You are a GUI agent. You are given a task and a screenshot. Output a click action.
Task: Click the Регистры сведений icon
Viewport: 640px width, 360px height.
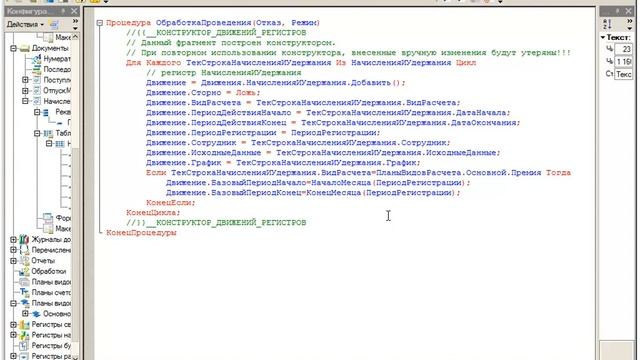(x=24, y=324)
